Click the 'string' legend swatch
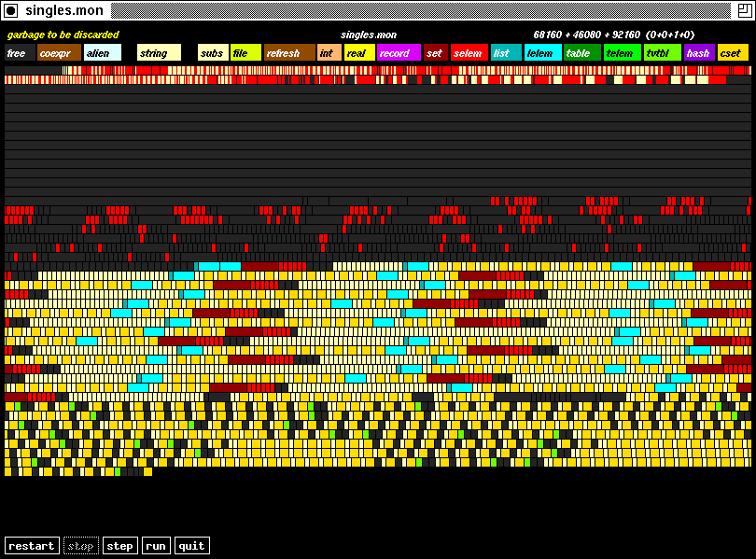This screenshot has height=559, width=756. click(x=159, y=53)
